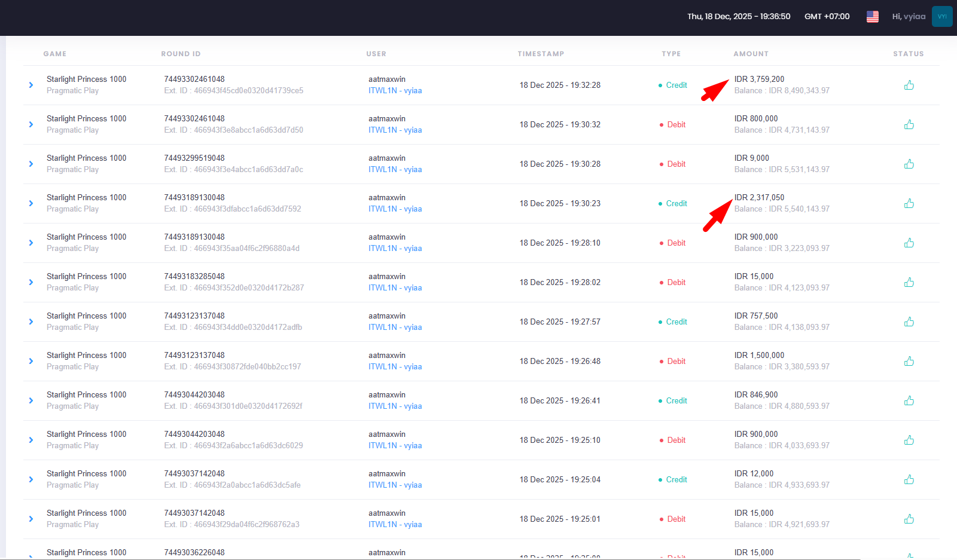The image size is (957, 560).
Task: Select amount IDR 2,317,050
Action: pos(759,197)
